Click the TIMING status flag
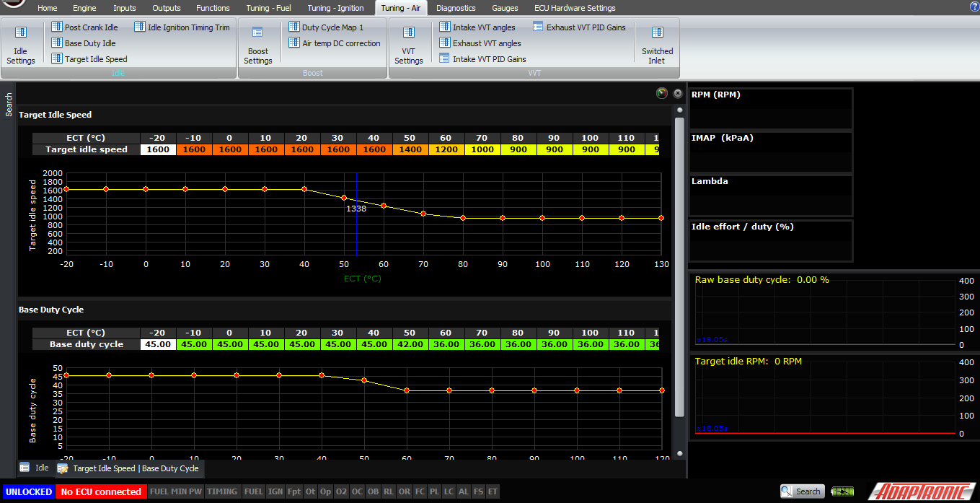980x503 pixels. coord(222,491)
